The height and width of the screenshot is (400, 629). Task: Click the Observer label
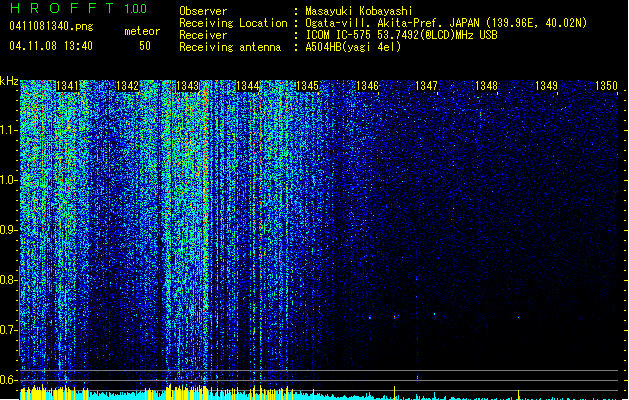(203, 11)
